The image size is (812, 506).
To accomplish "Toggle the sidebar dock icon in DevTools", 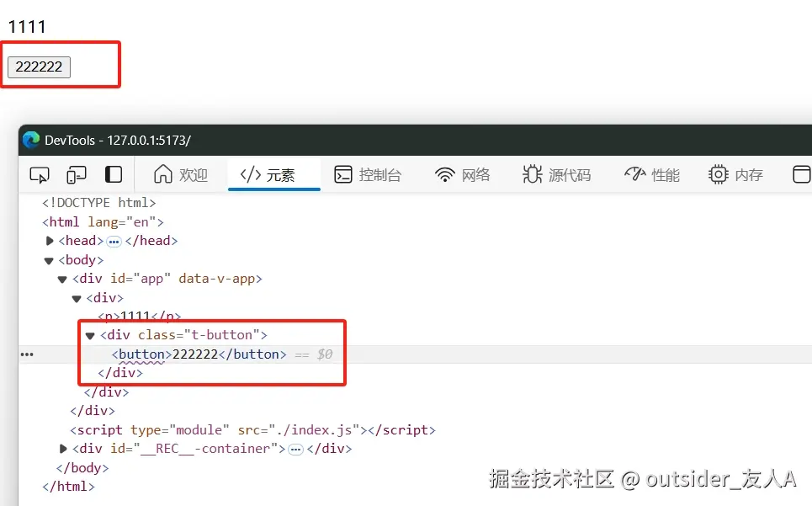I will [x=114, y=174].
